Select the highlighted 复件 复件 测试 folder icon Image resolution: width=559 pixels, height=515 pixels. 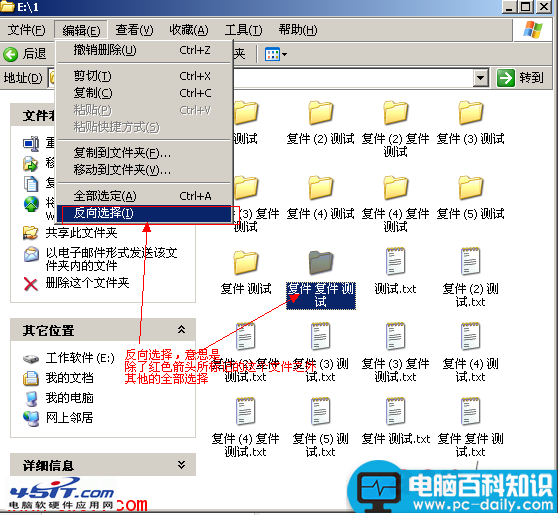(x=320, y=262)
